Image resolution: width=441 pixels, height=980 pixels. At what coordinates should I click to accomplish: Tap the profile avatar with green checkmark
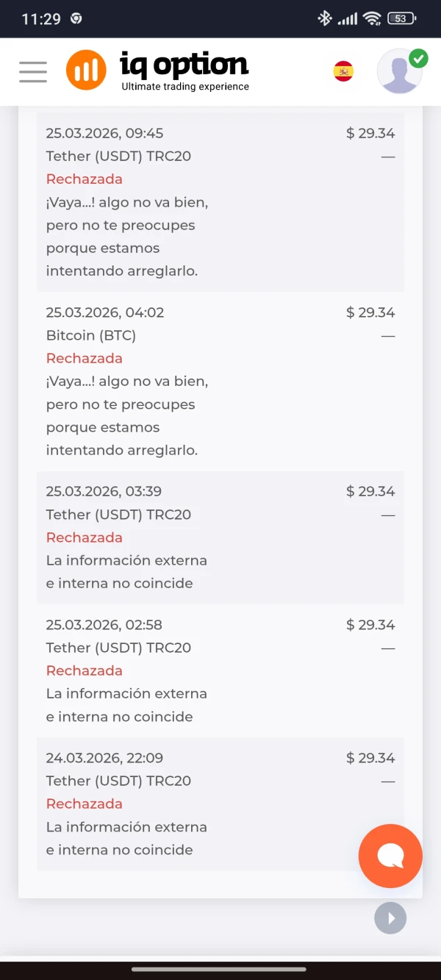click(x=399, y=71)
